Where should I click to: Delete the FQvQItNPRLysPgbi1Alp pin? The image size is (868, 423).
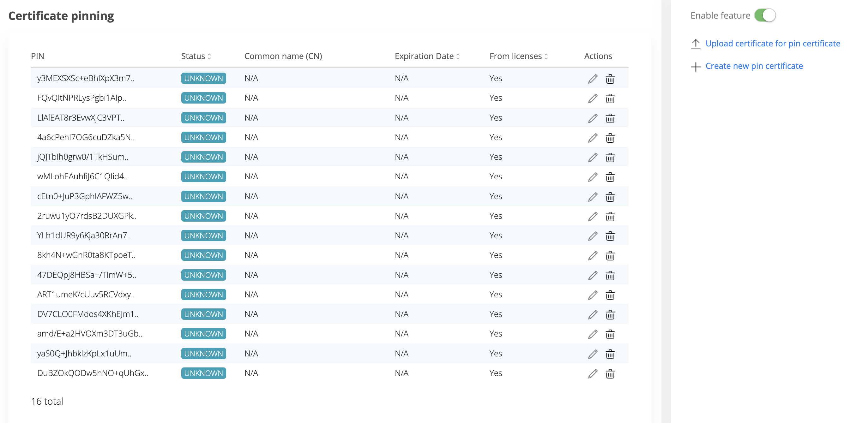(x=610, y=98)
